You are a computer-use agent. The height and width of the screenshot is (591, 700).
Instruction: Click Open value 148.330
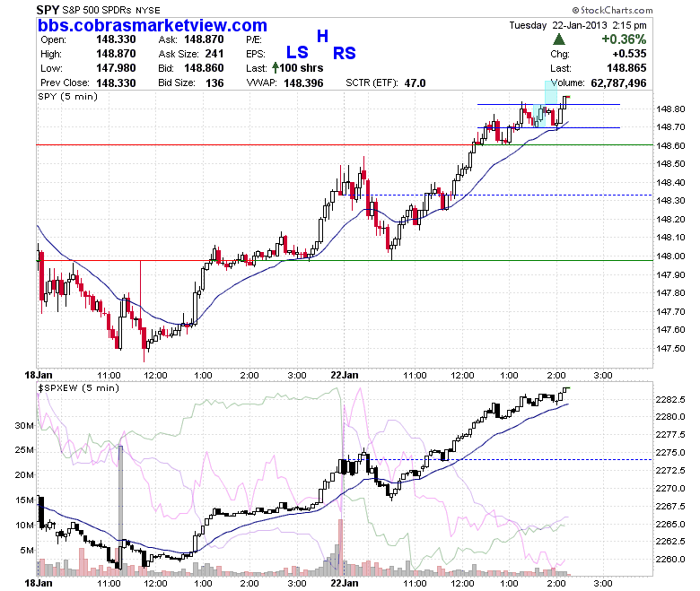(116, 39)
